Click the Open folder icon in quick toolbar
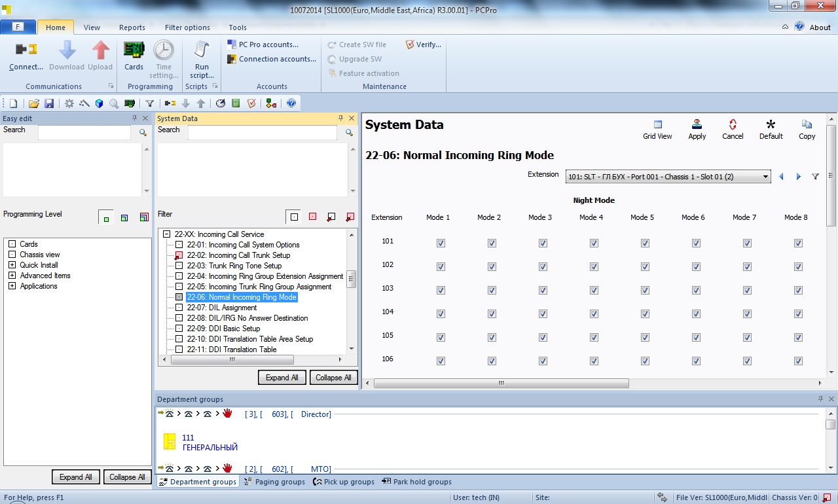This screenshot has width=838, height=504. 33,103
